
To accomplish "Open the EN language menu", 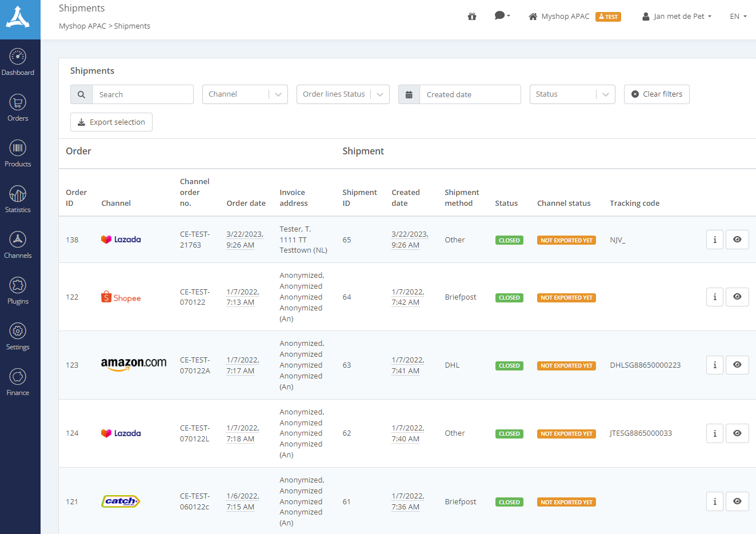I will (x=738, y=16).
